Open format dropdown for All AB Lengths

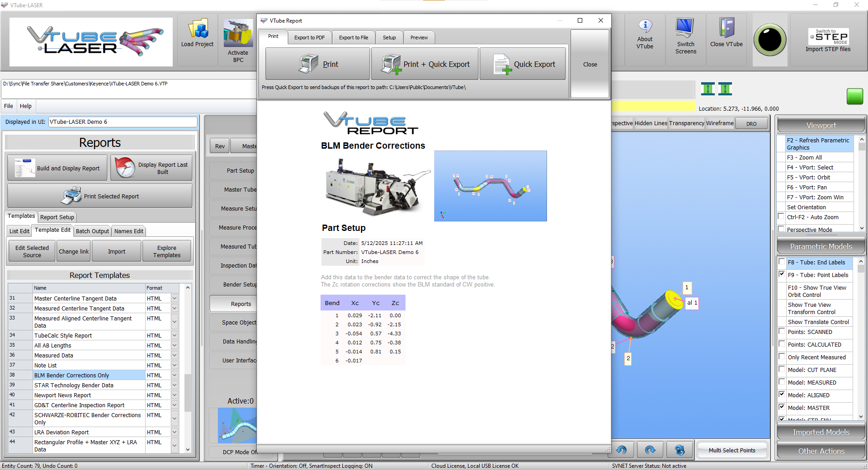pyautogui.click(x=175, y=345)
